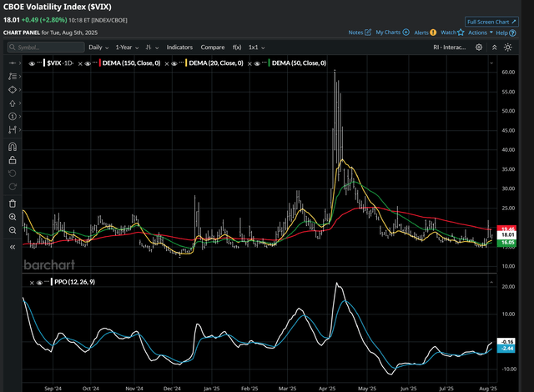Open the Alerts link
This screenshot has width=534, height=392.
(x=421, y=33)
